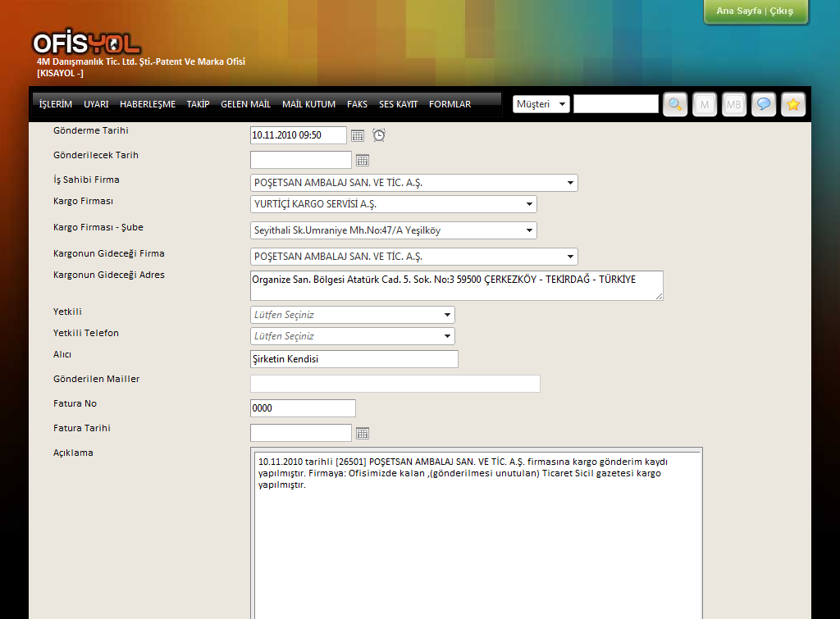Open calendar picker for Gönderme Tarihi
Image resolution: width=840 pixels, height=619 pixels.
358,135
